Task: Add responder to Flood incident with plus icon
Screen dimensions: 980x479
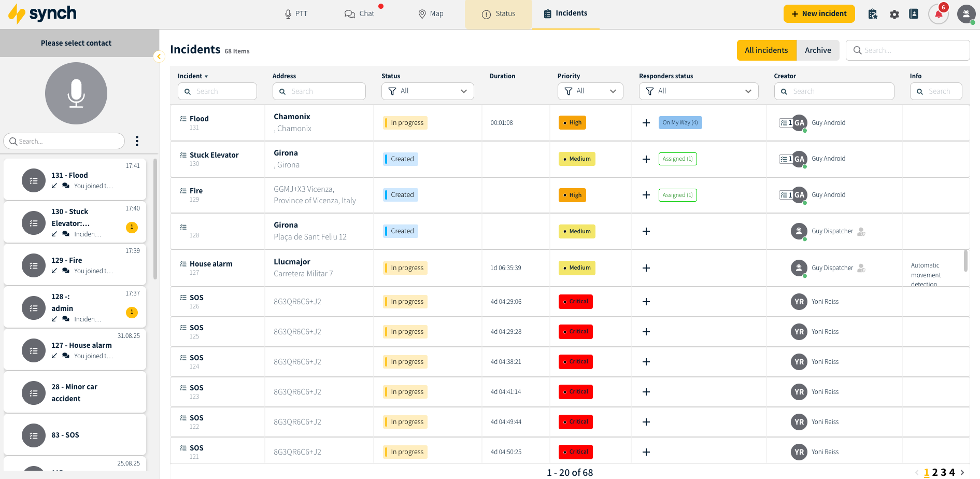Action: pyautogui.click(x=646, y=123)
